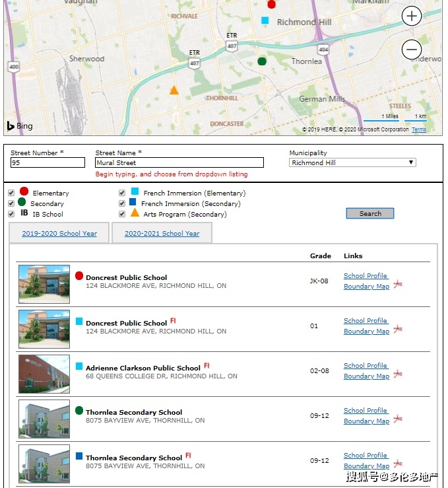Select the green circle marker near Thornlea
The image size is (448, 488).
pyautogui.click(x=262, y=61)
